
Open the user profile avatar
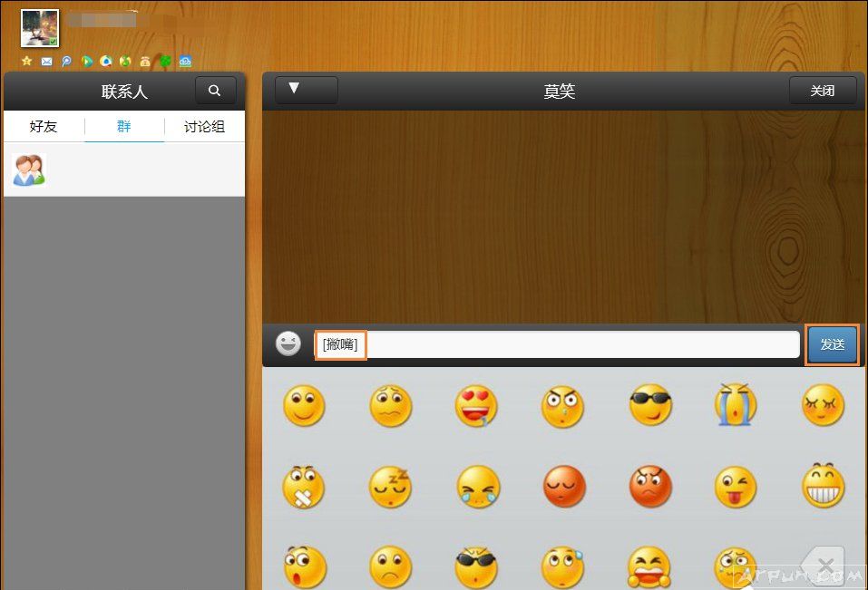[40, 29]
